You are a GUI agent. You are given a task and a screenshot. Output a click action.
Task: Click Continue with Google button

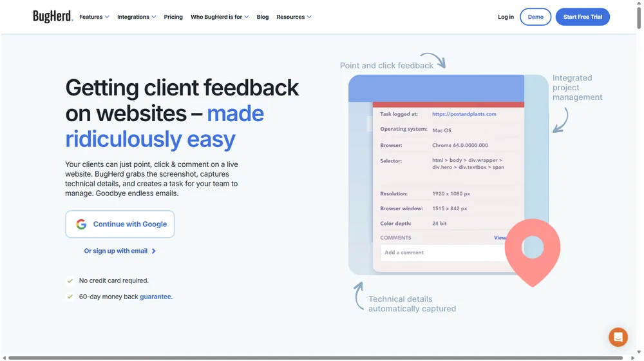tap(120, 224)
